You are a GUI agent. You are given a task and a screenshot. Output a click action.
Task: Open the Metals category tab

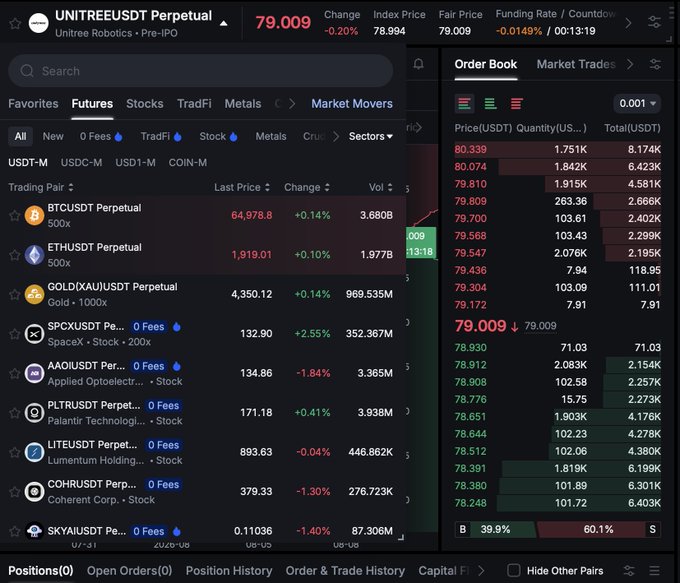pyautogui.click(x=243, y=104)
